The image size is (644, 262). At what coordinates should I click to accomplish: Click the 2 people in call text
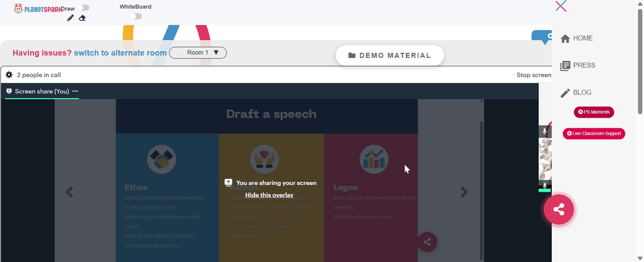coord(39,75)
